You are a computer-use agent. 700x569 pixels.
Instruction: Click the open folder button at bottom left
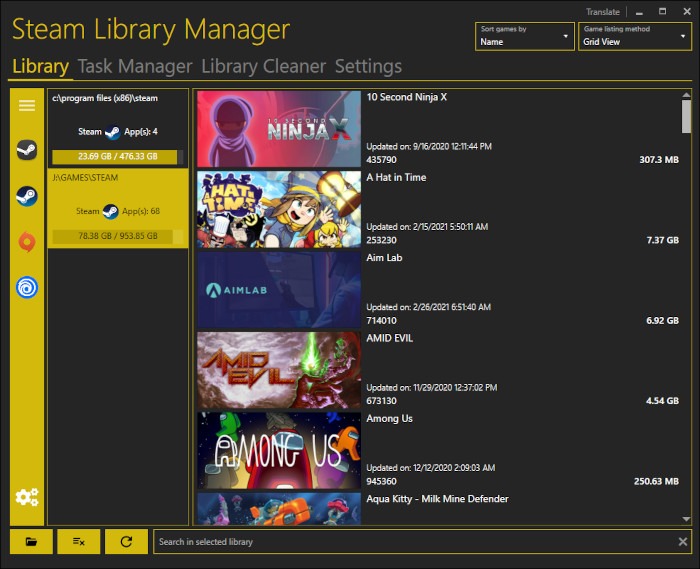(x=31, y=542)
